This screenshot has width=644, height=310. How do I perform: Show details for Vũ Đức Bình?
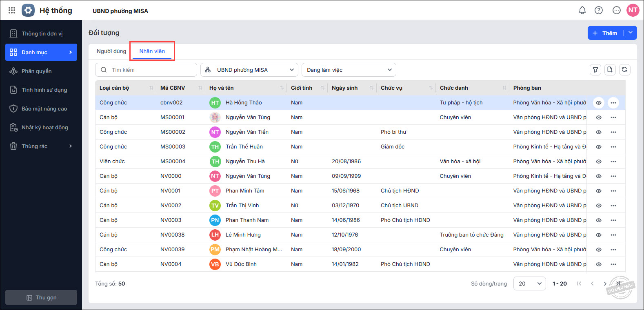[598, 264]
